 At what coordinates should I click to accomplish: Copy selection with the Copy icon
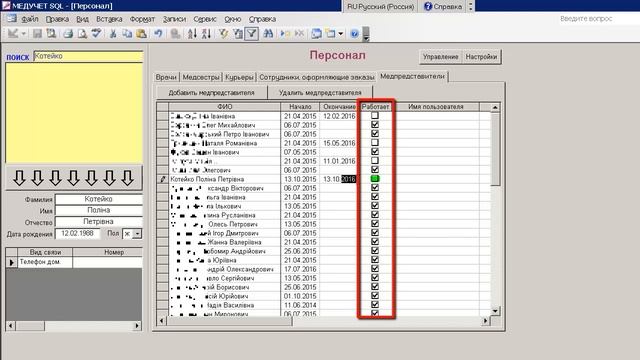point(127,33)
